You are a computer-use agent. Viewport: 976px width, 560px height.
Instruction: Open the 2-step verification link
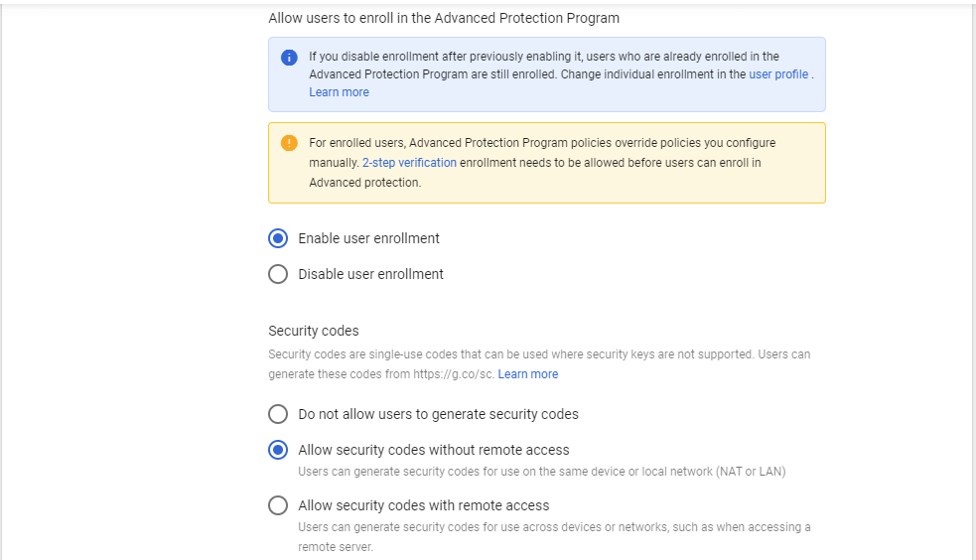[409, 163]
